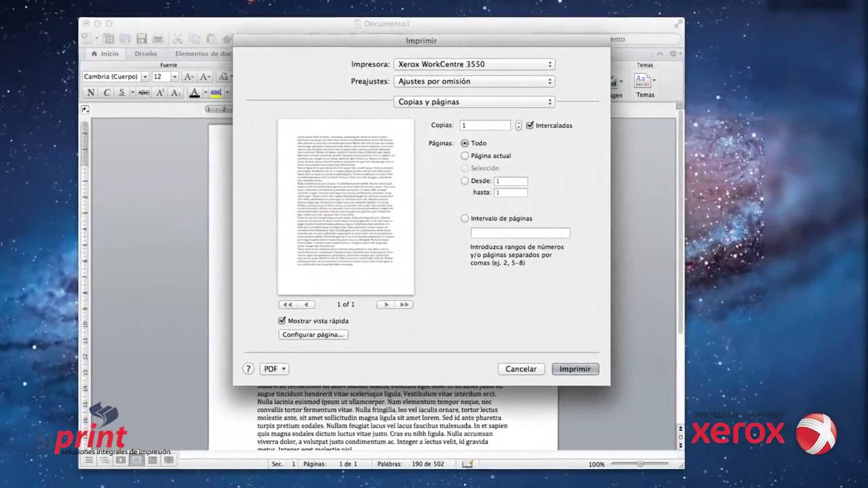Apply subscript formatting in Word ribbon
The image size is (868, 488).
[x=175, y=92]
